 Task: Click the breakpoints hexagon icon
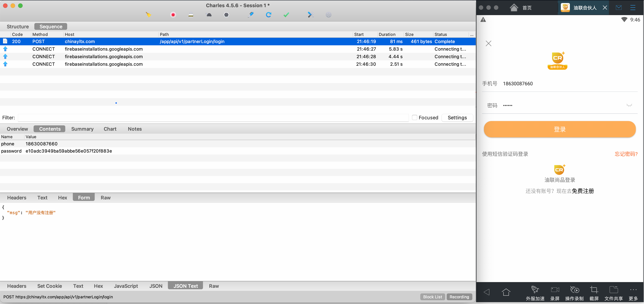pyautogui.click(x=226, y=15)
